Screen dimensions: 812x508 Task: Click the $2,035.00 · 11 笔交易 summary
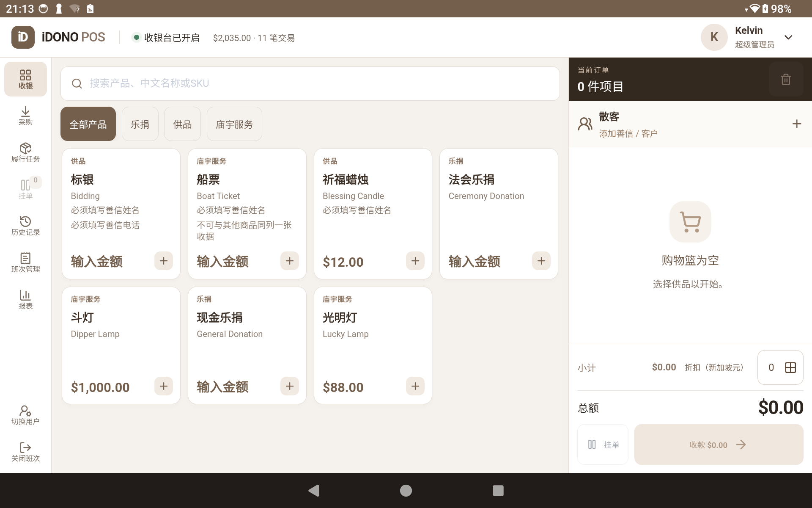[x=254, y=38]
